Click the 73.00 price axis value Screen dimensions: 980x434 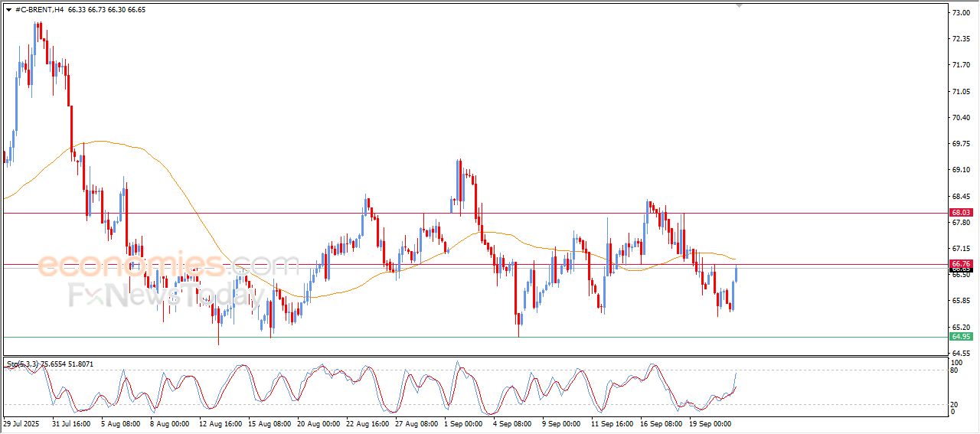point(961,13)
